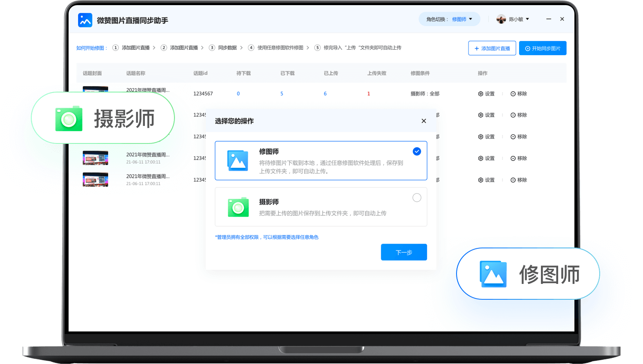The width and height of the screenshot is (643, 364).
Task: Select the 摄影师 radio option
Action: click(x=417, y=198)
